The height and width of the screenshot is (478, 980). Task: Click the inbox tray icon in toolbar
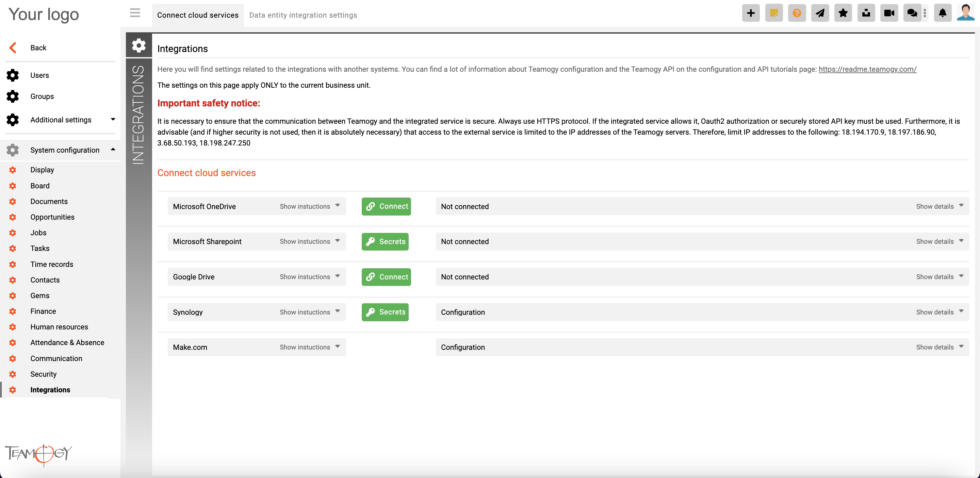(x=866, y=13)
